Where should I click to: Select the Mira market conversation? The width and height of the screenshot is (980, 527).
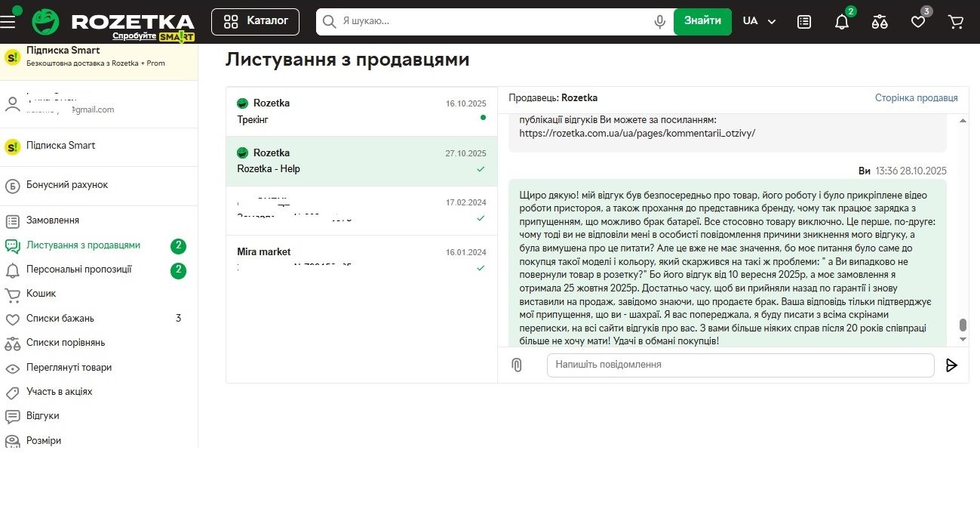(x=361, y=259)
